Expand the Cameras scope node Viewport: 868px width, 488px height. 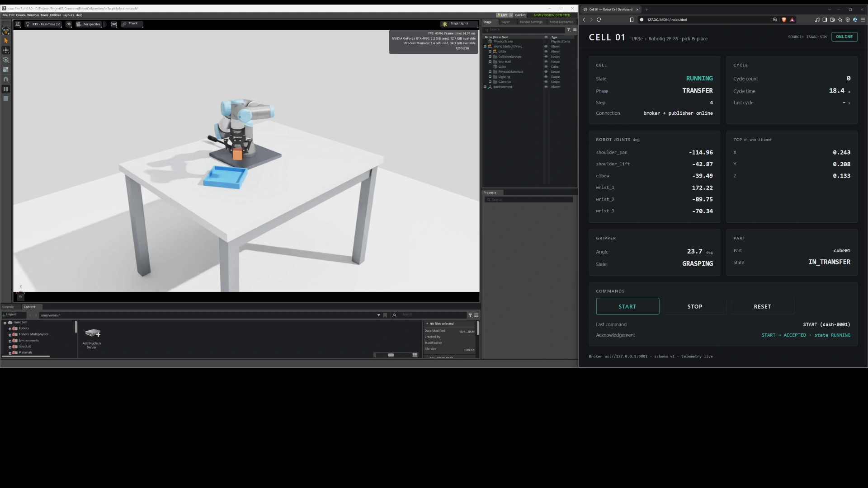[490, 82]
